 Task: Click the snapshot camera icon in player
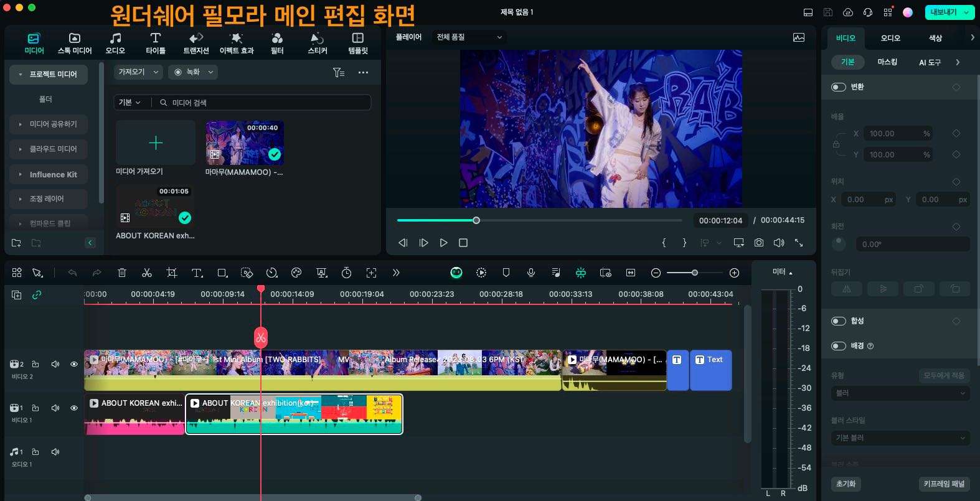(759, 243)
